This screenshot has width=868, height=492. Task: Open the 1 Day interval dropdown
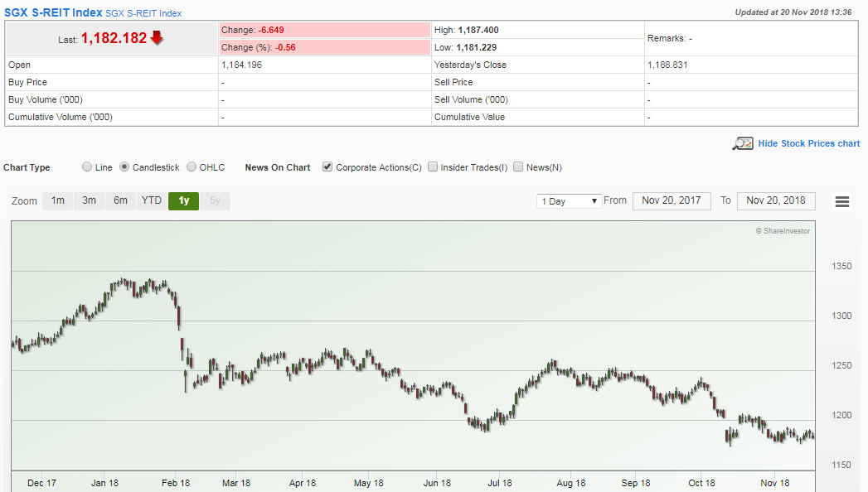pos(570,201)
